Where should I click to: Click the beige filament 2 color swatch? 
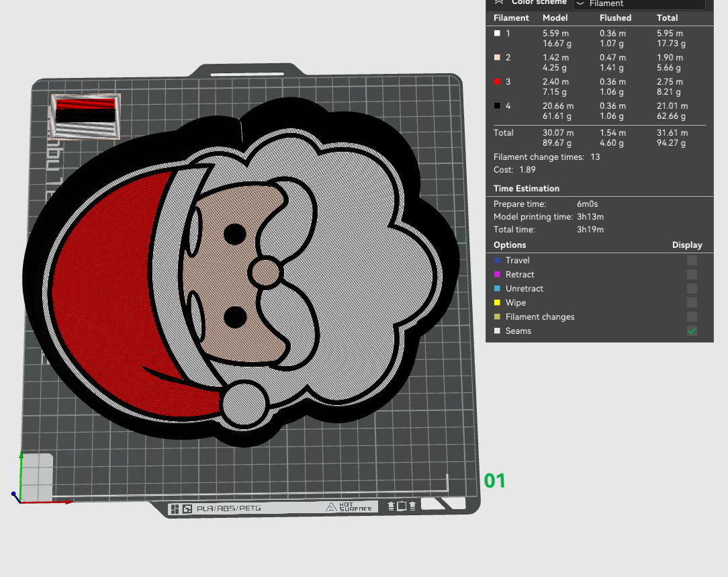point(497,58)
